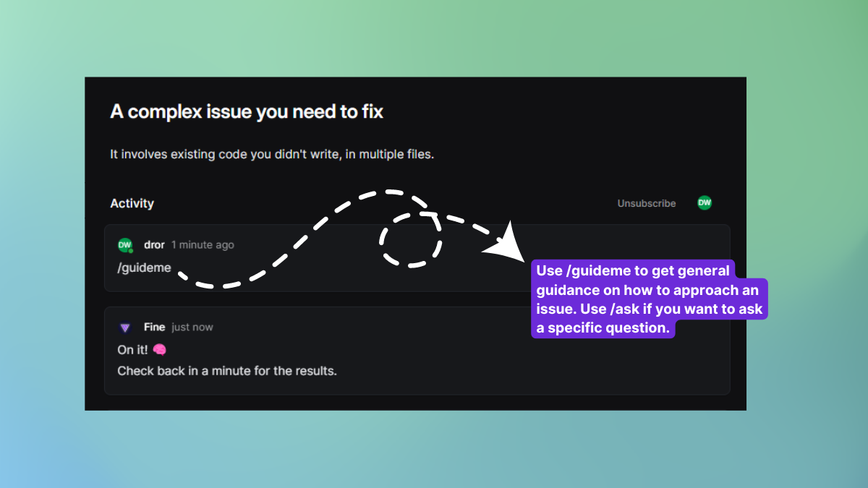Click dror's DW avatar in the comment

click(x=125, y=245)
